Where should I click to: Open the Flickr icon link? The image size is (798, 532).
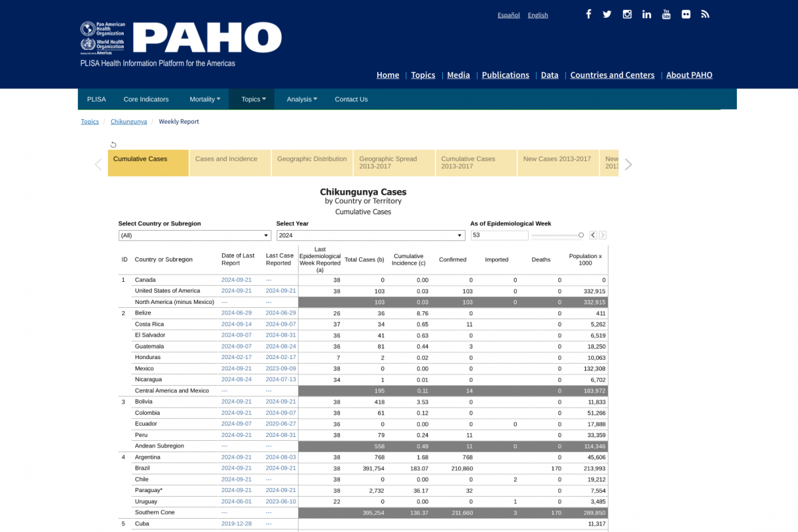(x=686, y=14)
